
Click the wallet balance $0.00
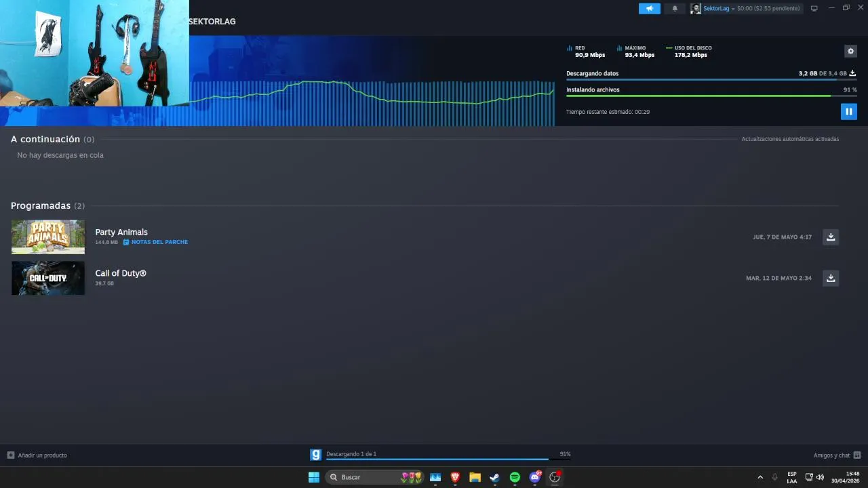745,8
